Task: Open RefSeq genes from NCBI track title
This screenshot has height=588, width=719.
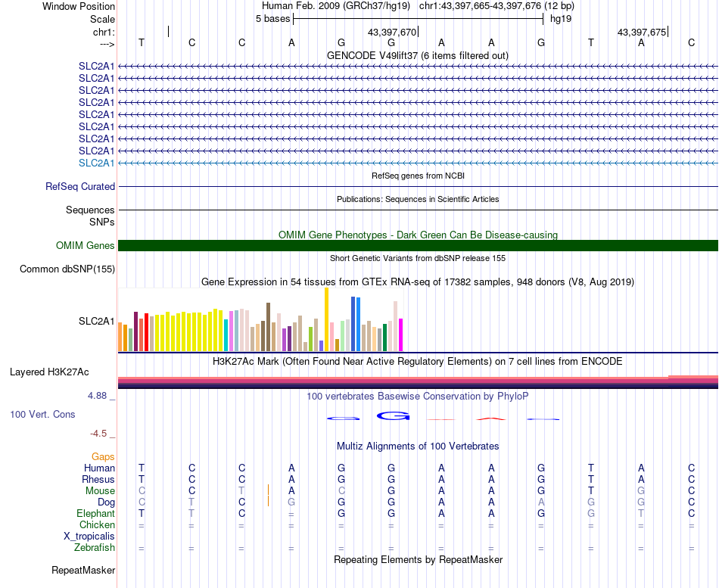Action: tap(418, 176)
